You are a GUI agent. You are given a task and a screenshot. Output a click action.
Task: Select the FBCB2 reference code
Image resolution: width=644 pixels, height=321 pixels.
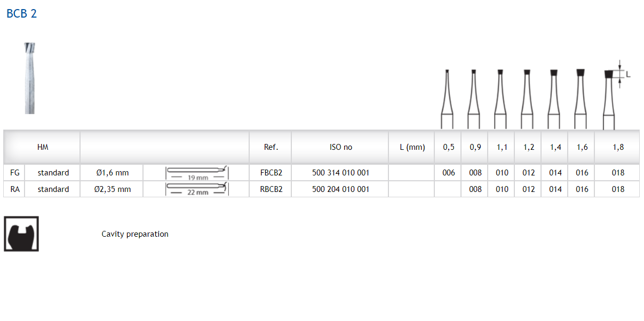tap(271, 173)
